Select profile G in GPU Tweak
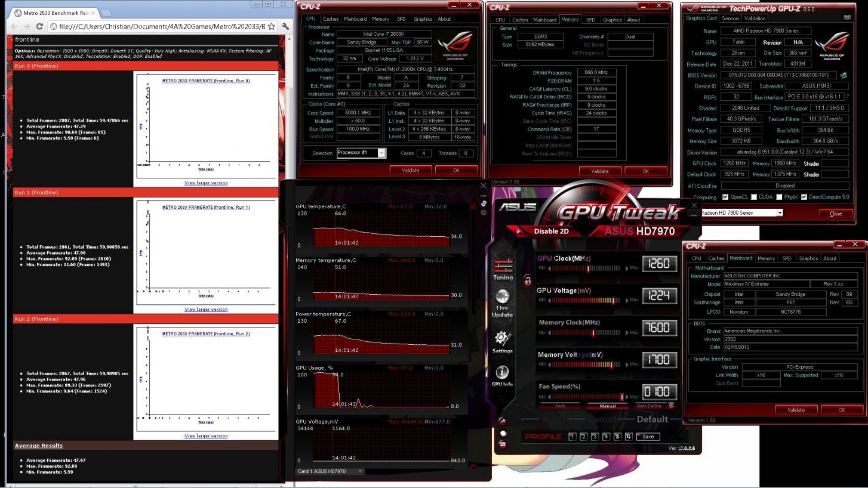The height and width of the screenshot is (488, 868). (x=629, y=437)
